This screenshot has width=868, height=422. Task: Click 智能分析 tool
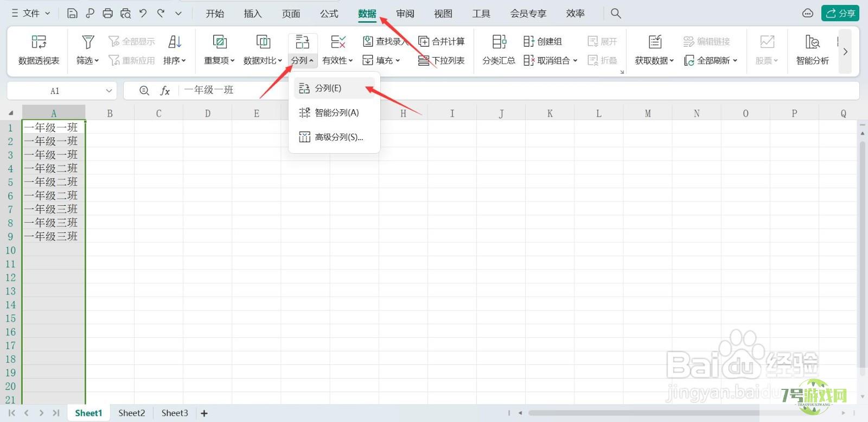[x=812, y=50]
